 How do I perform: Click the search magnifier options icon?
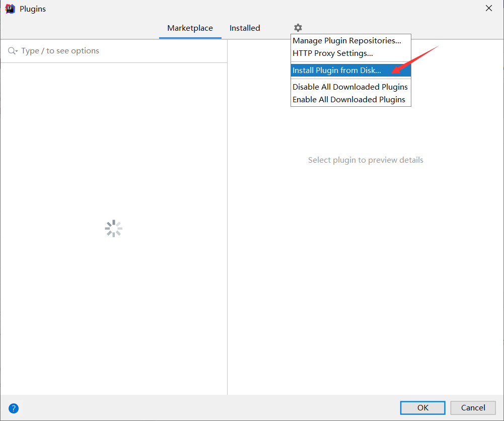coord(13,51)
